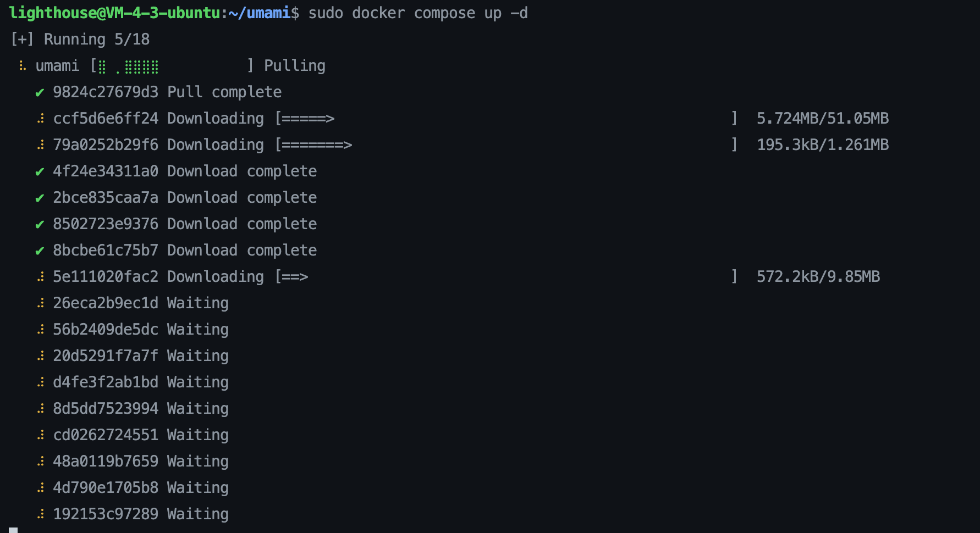Click the ccf5d6e6ff24 download progress bar
This screenshot has height=533, width=980.
307,119
